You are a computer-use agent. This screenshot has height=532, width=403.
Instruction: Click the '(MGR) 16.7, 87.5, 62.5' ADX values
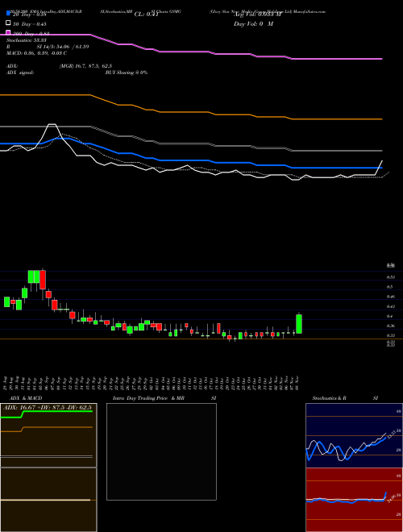pyautogui.click(x=85, y=66)
